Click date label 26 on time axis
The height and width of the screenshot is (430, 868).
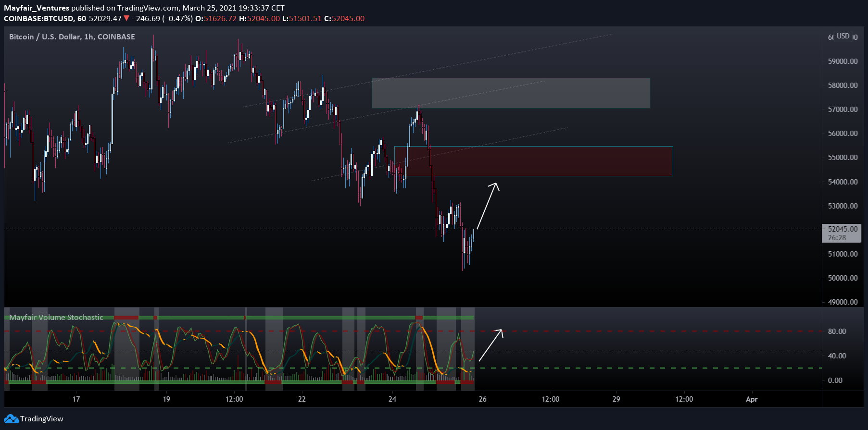pos(483,399)
